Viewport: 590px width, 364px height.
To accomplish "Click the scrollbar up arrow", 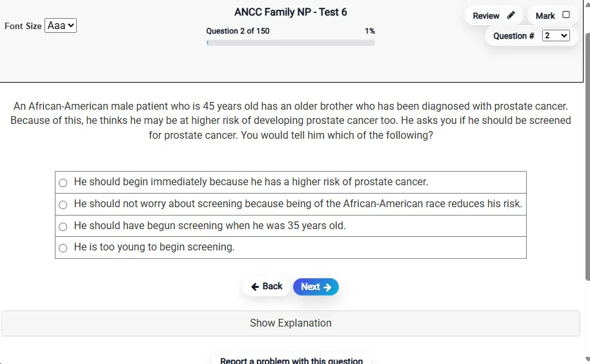I will (585, 5).
